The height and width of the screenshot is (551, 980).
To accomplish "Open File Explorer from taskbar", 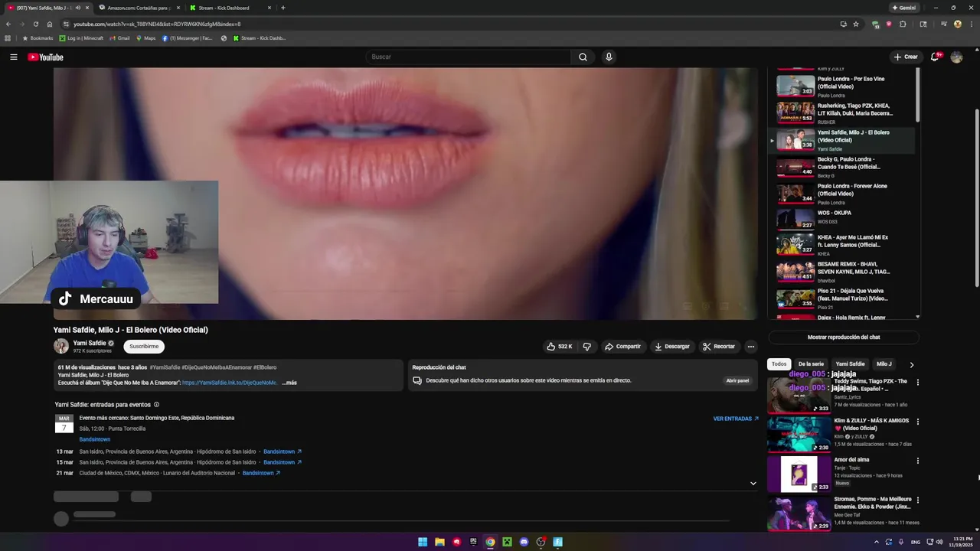I will click(x=439, y=542).
